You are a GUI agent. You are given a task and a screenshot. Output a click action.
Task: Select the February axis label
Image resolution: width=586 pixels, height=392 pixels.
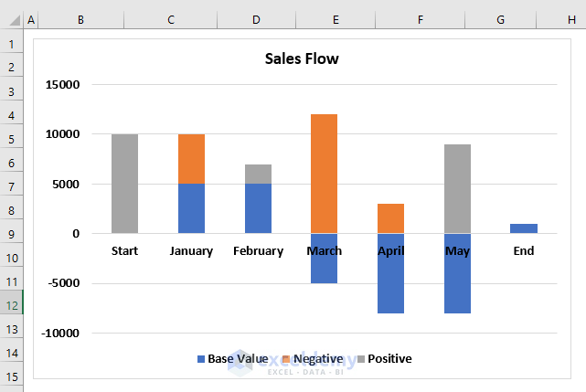point(258,251)
